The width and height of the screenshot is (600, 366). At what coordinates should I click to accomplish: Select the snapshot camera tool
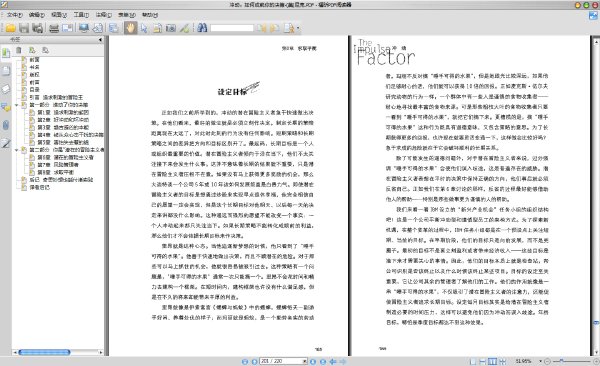tap(171, 28)
